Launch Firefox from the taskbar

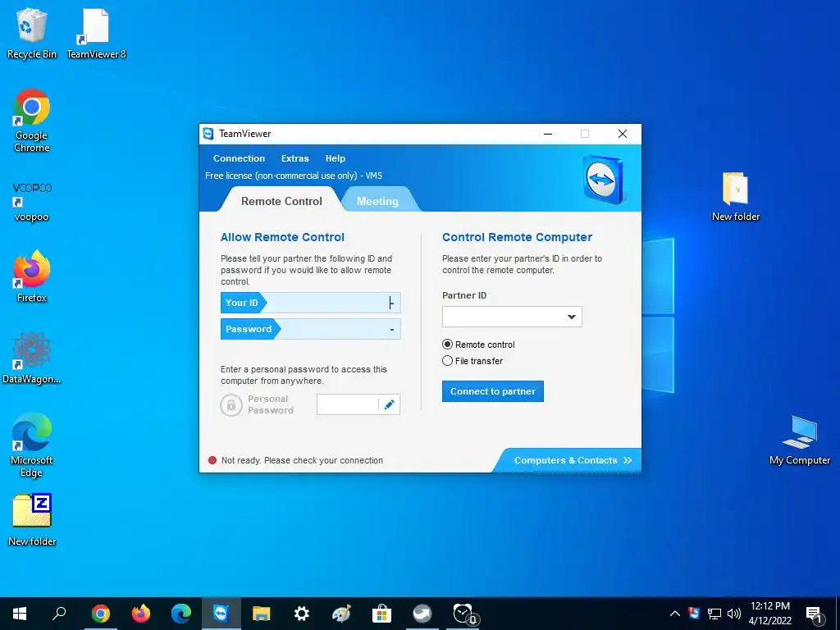(x=141, y=614)
